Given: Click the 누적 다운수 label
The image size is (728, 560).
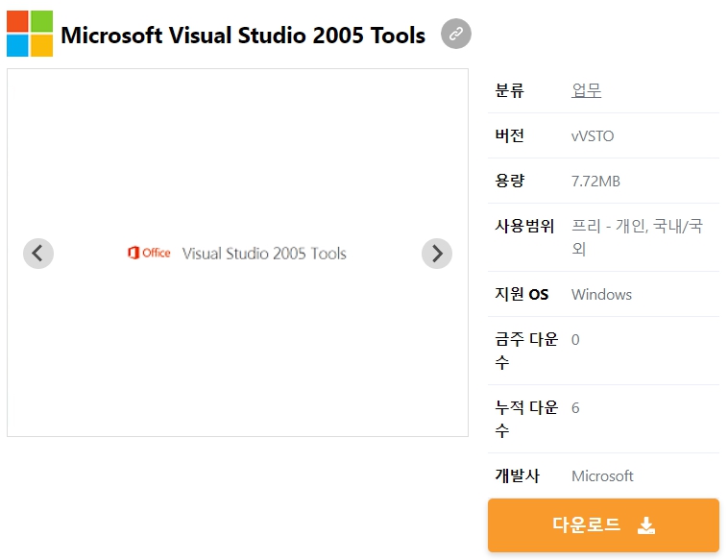Looking at the screenshot, I should coord(526,419).
